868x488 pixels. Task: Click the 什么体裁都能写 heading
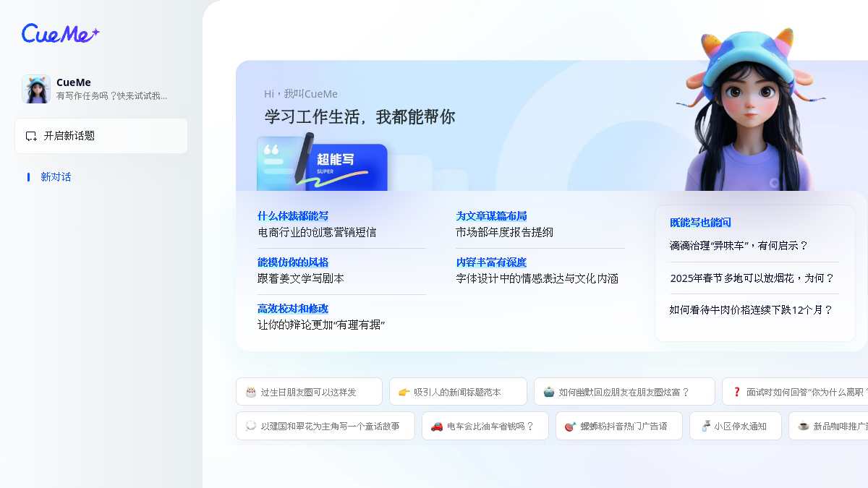tap(293, 216)
